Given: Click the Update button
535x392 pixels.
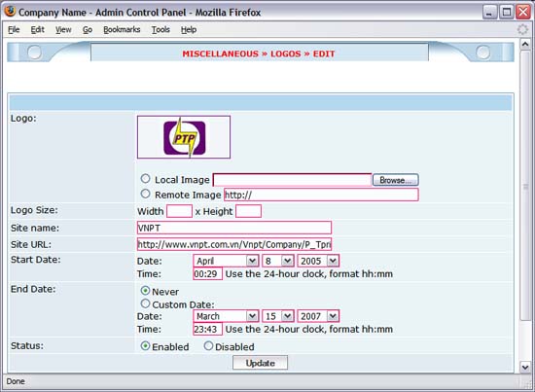Looking at the screenshot, I should 260,363.
